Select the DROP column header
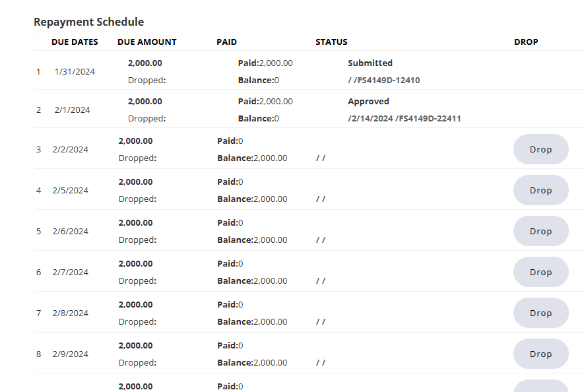The image size is (584, 392). tap(526, 42)
